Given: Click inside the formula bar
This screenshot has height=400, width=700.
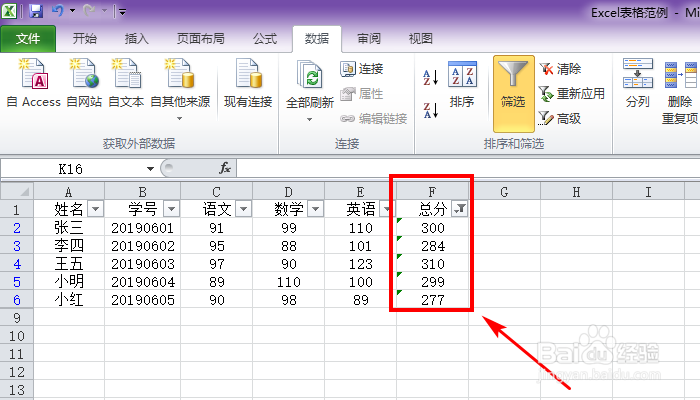Looking at the screenshot, I should pyautogui.click(x=468, y=169).
